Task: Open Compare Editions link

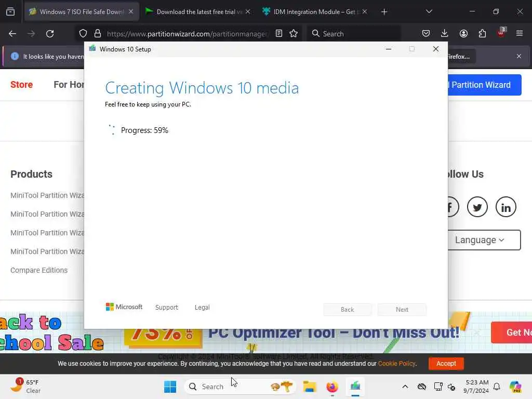Action: (39, 270)
